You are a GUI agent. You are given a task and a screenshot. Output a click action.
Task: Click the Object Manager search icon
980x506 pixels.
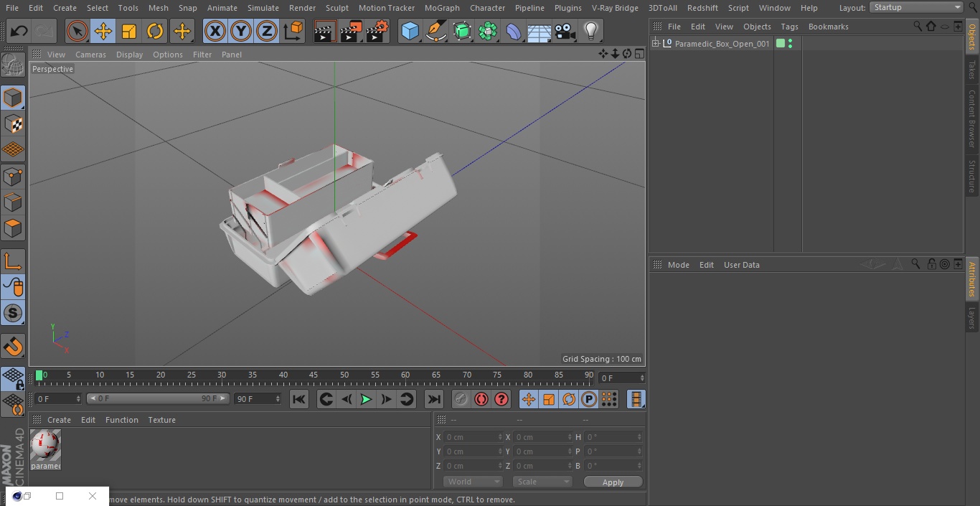(918, 26)
